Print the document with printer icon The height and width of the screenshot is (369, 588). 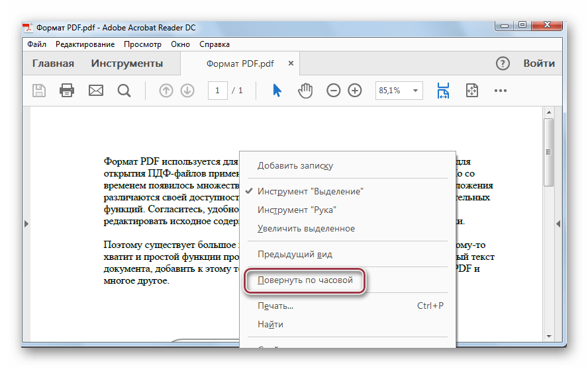click(67, 91)
